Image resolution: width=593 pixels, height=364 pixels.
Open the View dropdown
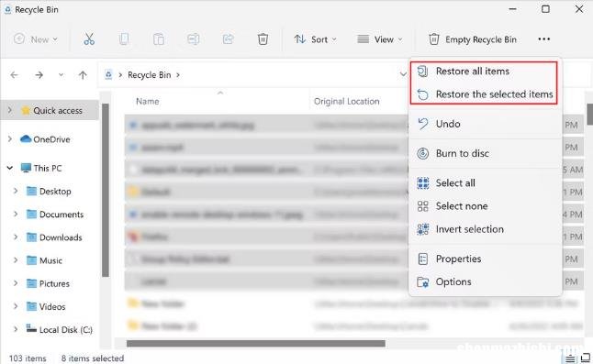click(380, 39)
